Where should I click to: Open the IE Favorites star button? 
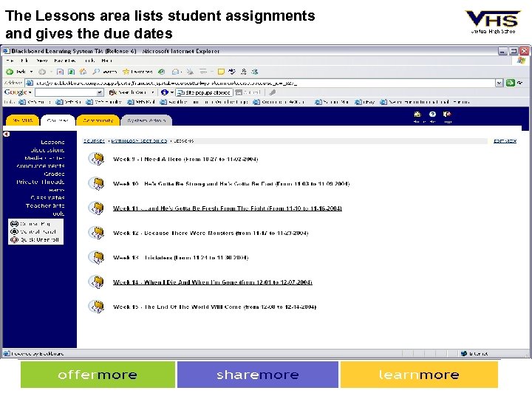pyautogui.click(x=137, y=72)
